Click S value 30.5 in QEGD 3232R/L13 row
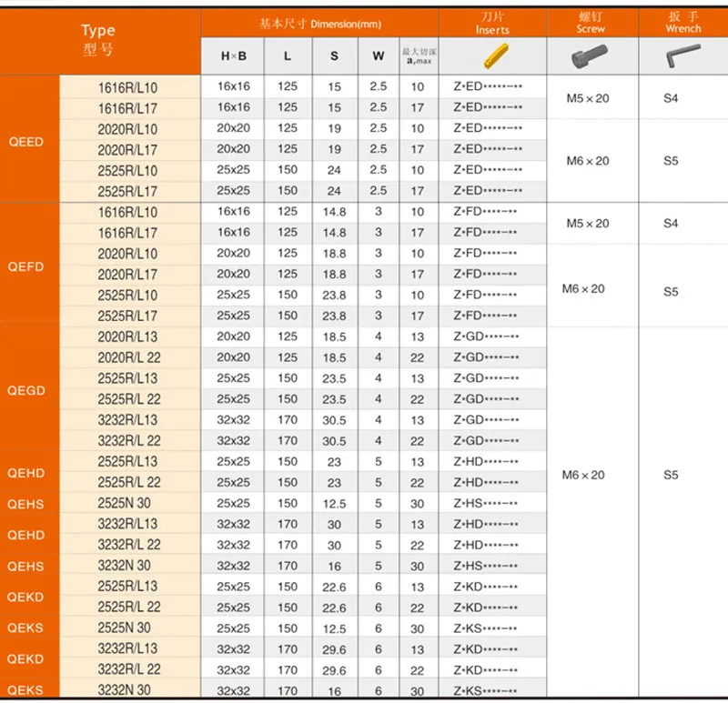 tap(334, 420)
